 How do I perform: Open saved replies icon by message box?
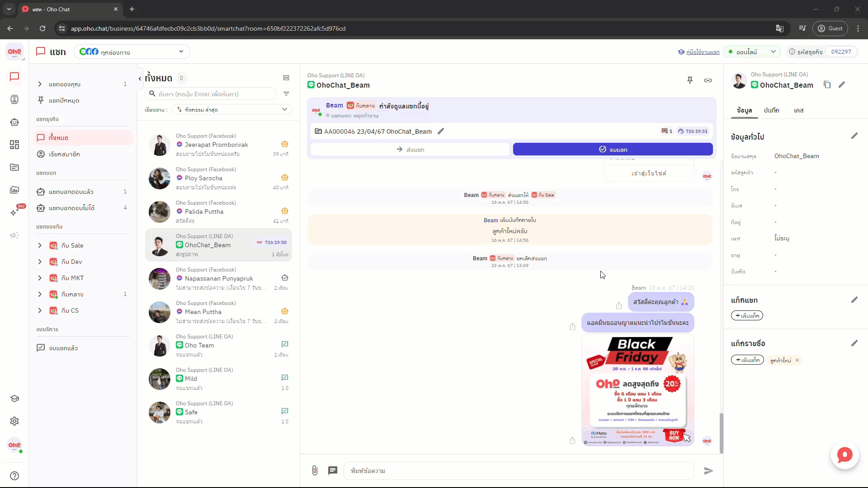click(333, 471)
